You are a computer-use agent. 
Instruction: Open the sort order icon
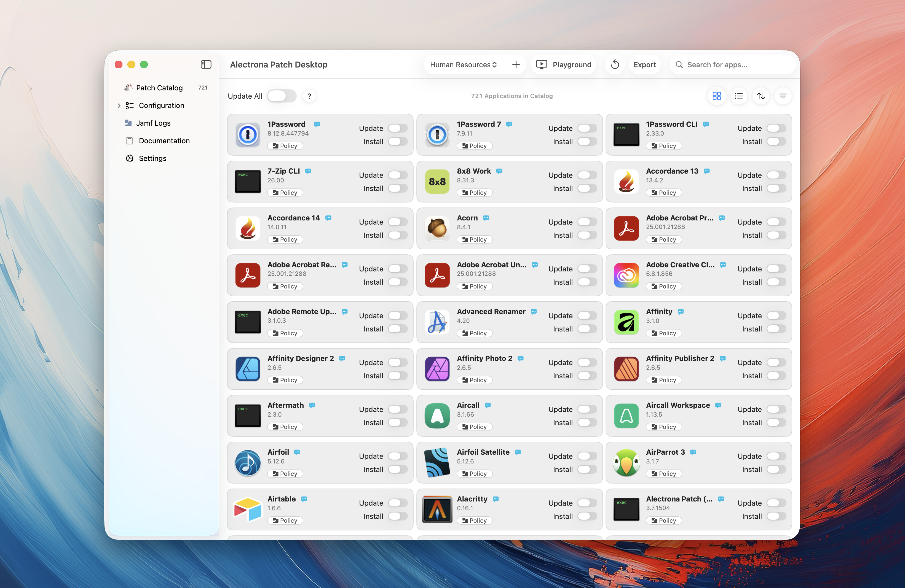pyautogui.click(x=761, y=96)
